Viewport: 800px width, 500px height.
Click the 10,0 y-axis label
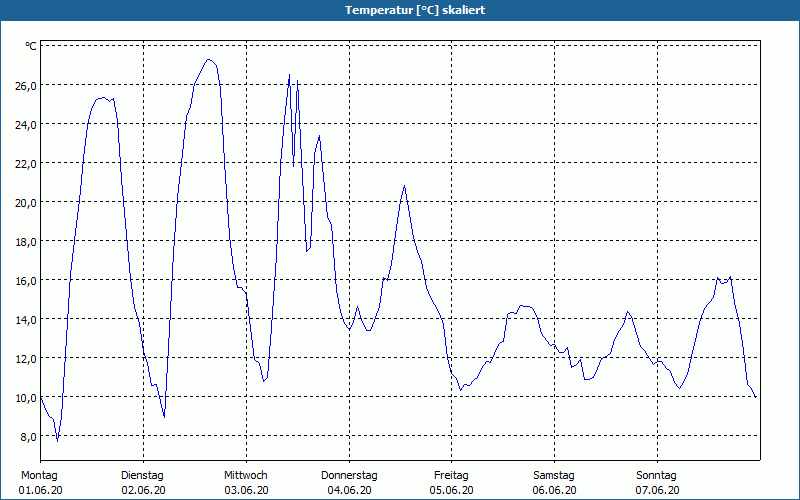(26, 398)
